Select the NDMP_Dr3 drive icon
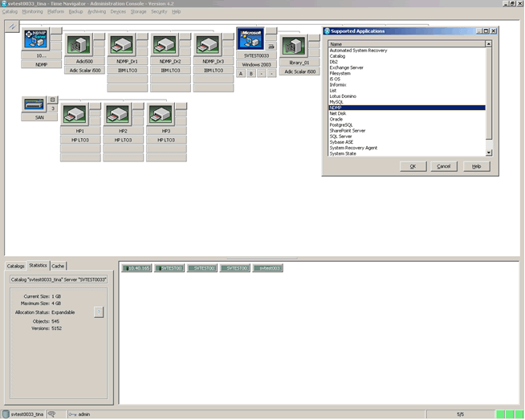Viewport: 525px width, 420px height. pyautogui.click(x=207, y=45)
